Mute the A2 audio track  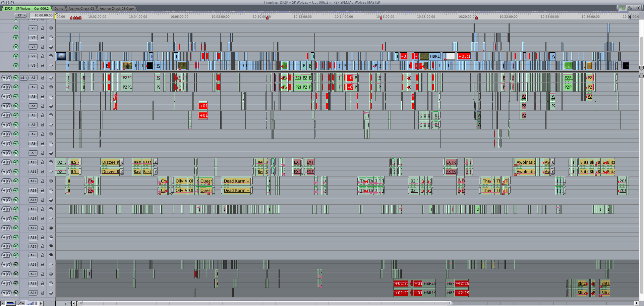[x=4, y=87]
